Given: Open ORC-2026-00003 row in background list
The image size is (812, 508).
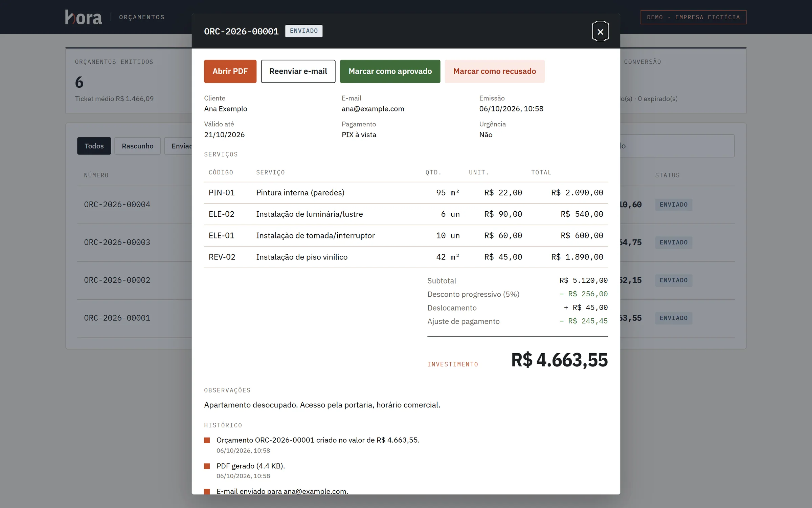Looking at the screenshot, I should (117, 242).
